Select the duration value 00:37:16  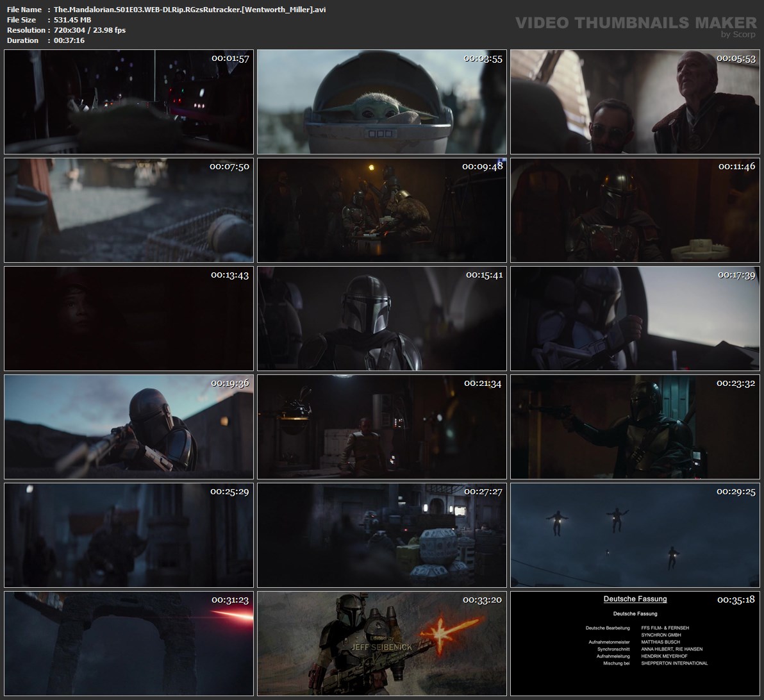click(x=69, y=40)
